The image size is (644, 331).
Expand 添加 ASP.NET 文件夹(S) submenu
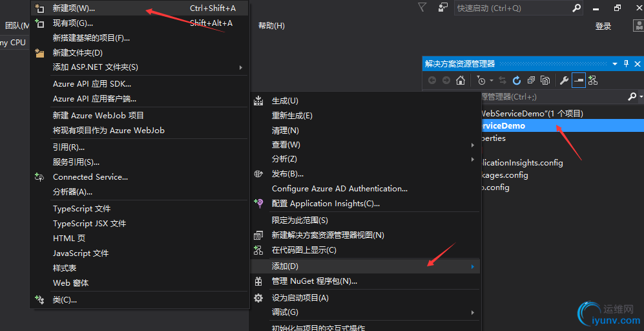[140, 67]
